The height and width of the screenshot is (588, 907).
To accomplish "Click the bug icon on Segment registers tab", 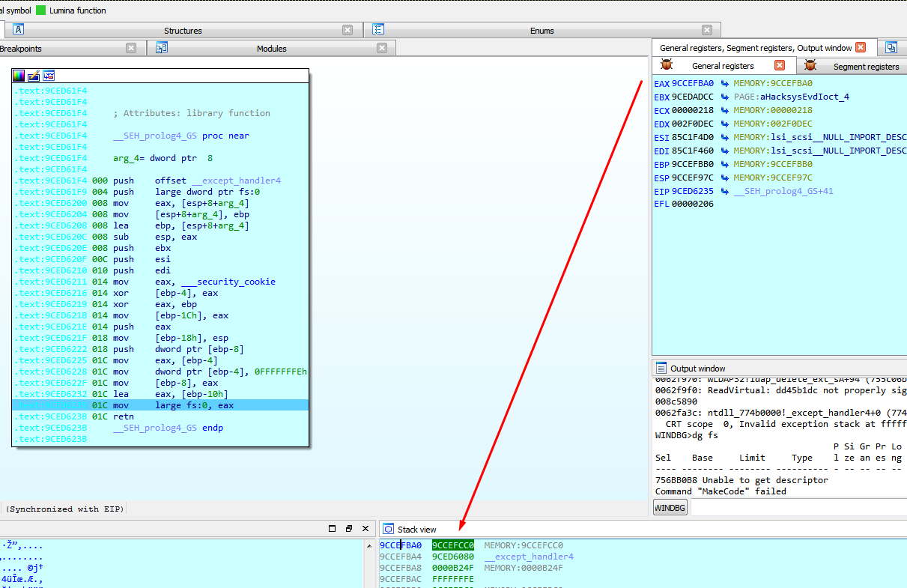I will [x=810, y=66].
